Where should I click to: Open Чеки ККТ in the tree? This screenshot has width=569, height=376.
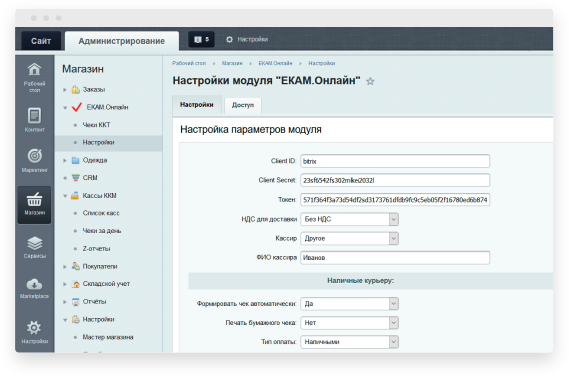[x=96, y=125]
